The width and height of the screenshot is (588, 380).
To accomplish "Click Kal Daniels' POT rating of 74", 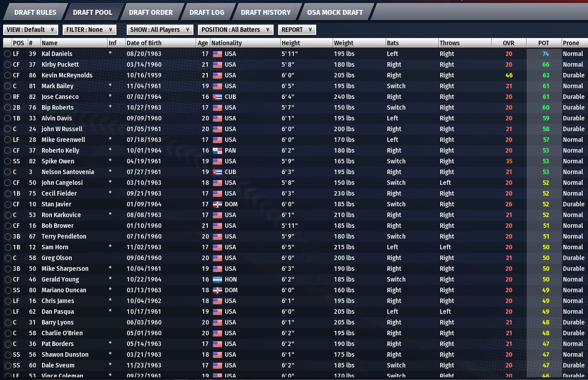I will point(545,54).
